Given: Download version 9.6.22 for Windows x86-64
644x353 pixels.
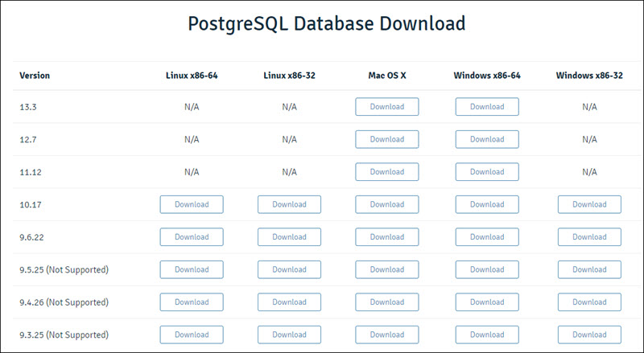Looking at the screenshot, I should click(487, 237).
